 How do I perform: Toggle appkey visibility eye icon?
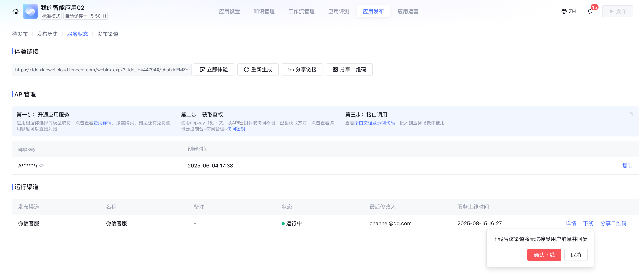[41, 166]
